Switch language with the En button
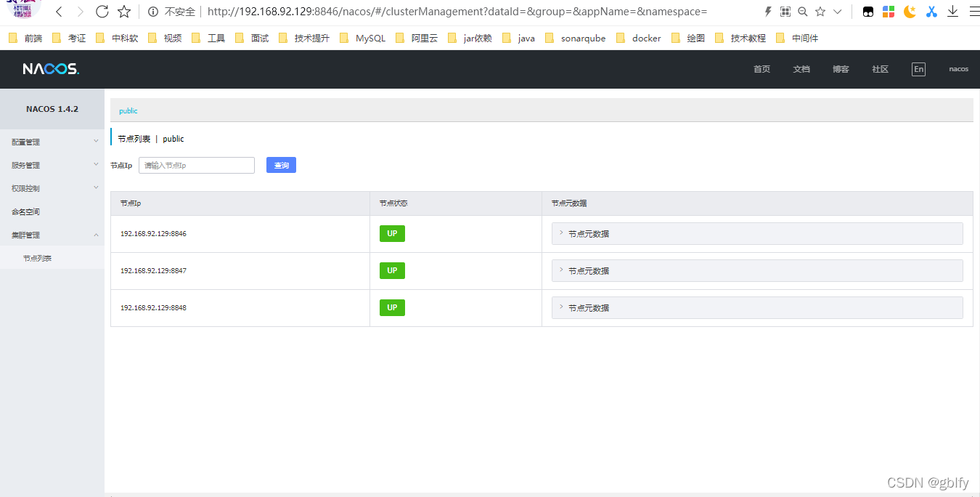Image resolution: width=980 pixels, height=497 pixels. coord(919,69)
